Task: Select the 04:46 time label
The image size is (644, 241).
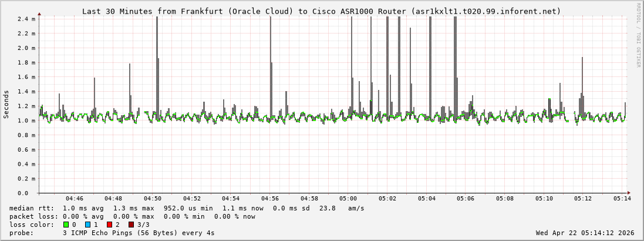Action: pos(75,199)
